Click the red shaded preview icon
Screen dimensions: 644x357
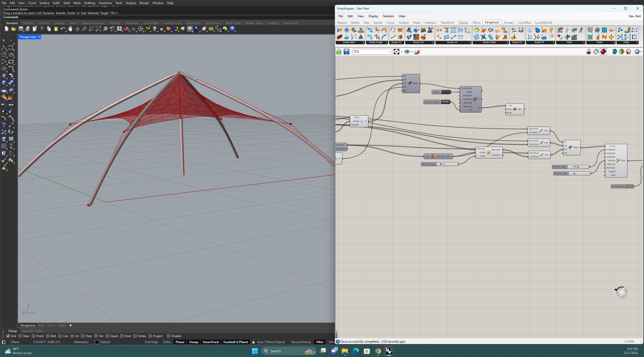coord(603,52)
